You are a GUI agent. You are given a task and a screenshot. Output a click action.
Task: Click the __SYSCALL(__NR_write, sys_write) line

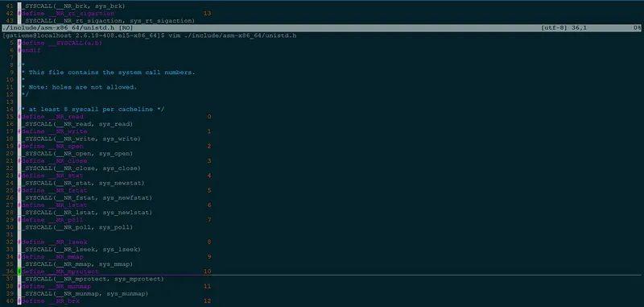click(x=81, y=139)
